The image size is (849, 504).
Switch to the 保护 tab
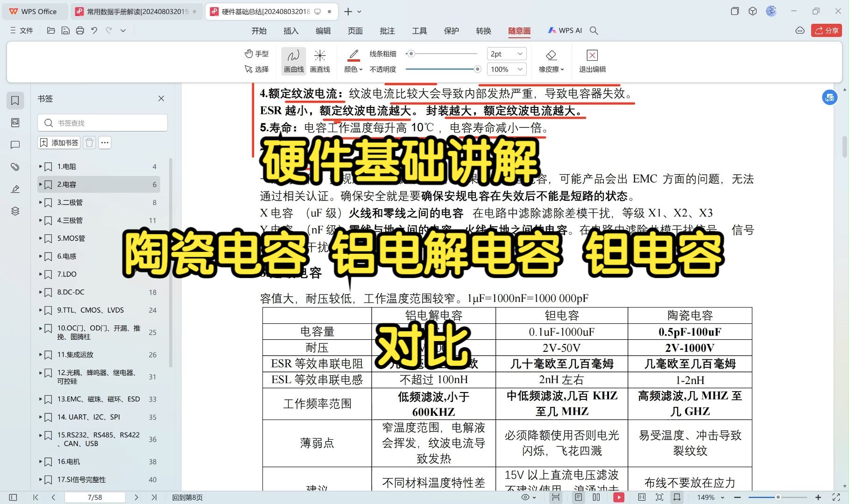[x=451, y=30]
